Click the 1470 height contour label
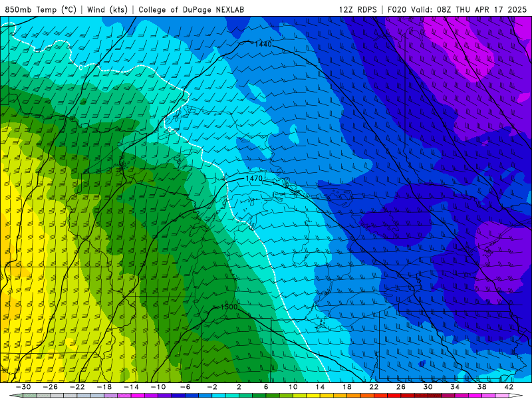Screen dimensions: 532x399 [x=254, y=178]
